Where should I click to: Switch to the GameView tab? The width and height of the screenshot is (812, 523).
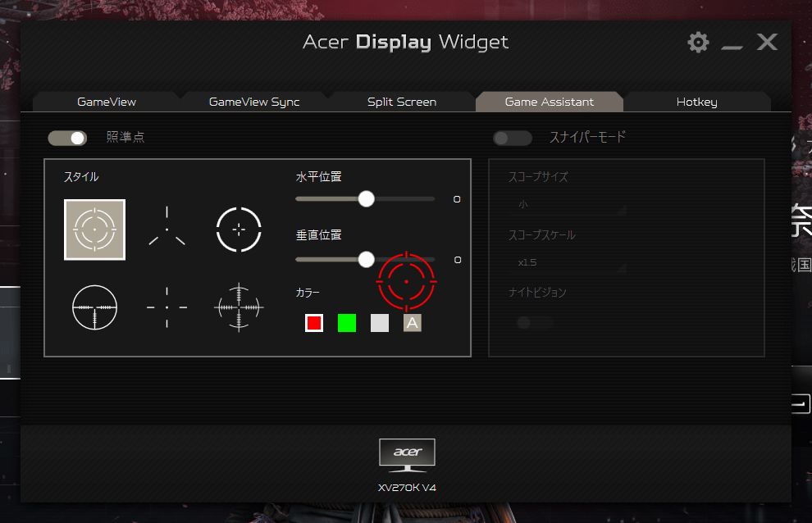point(107,102)
